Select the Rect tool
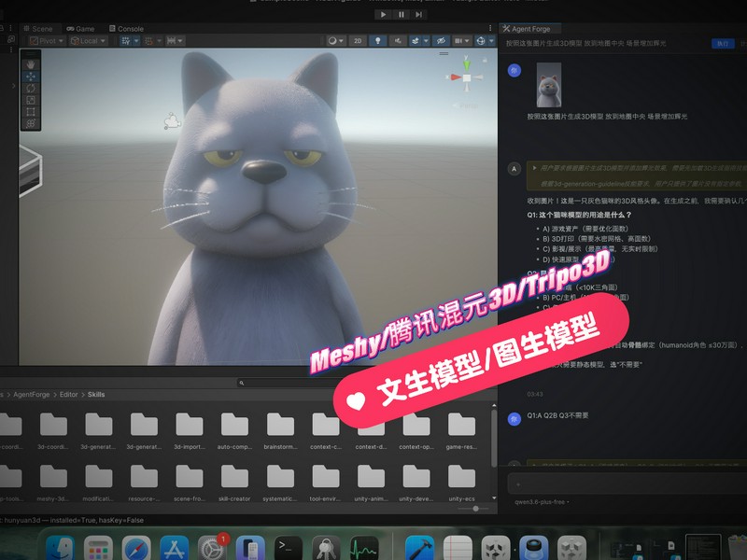 pos(31,112)
